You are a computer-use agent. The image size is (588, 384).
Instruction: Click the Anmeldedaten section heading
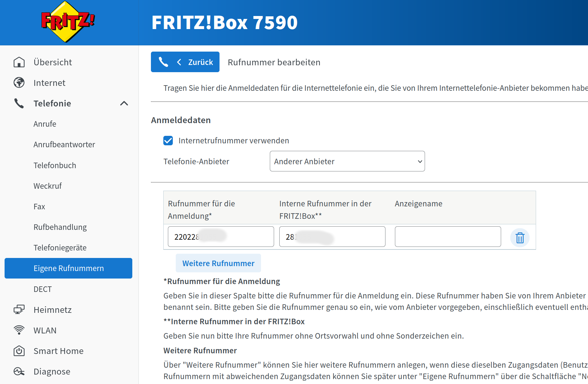coord(181,120)
